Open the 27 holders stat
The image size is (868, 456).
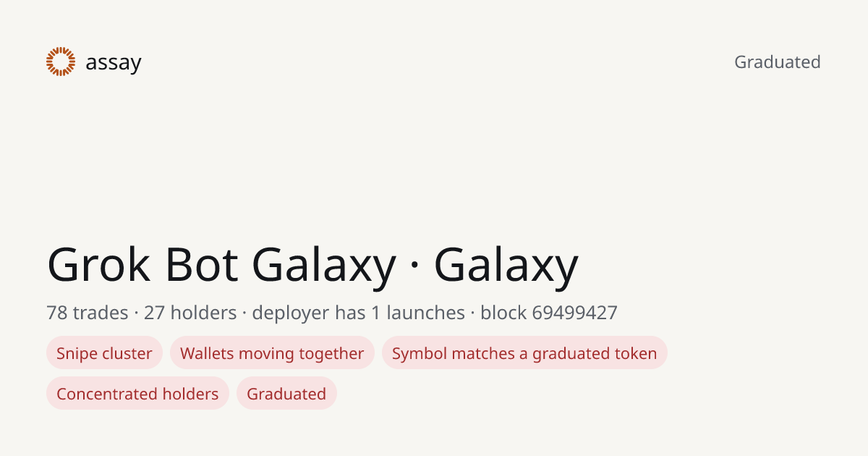pyautogui.click(x=190, y=313)
